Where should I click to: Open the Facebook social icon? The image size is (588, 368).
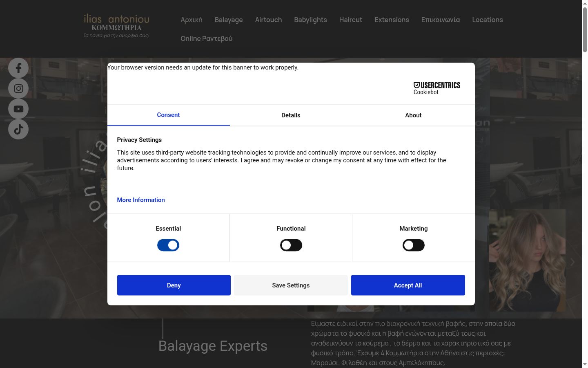click(x=18, y=68)
